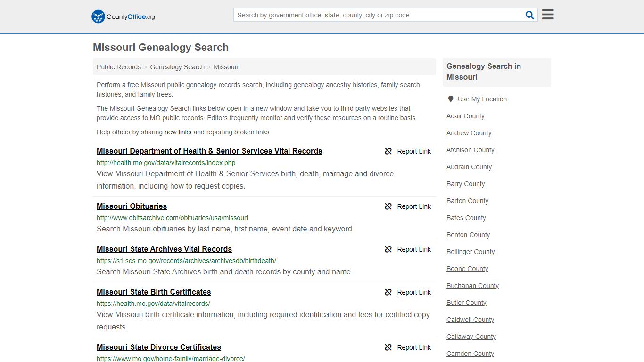Select Barry County
Viewport: 644px width, 362px height.
pyautogui.click(x=465, y=184)
